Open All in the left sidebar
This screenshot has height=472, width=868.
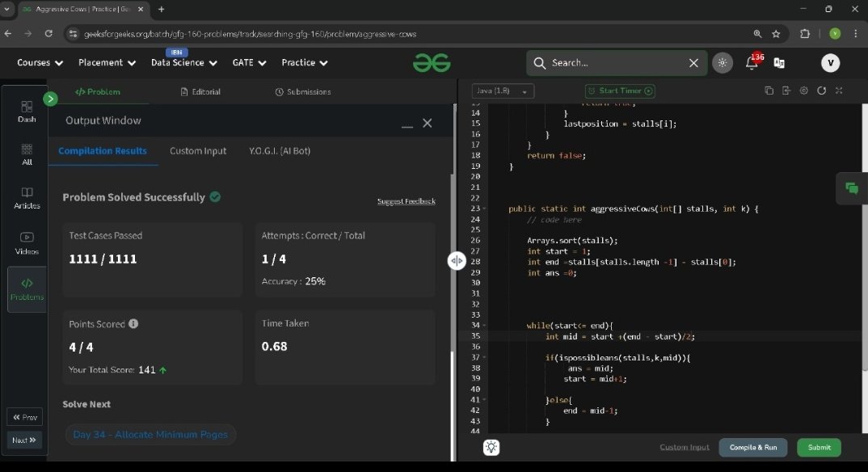click(x=27, y=154)
